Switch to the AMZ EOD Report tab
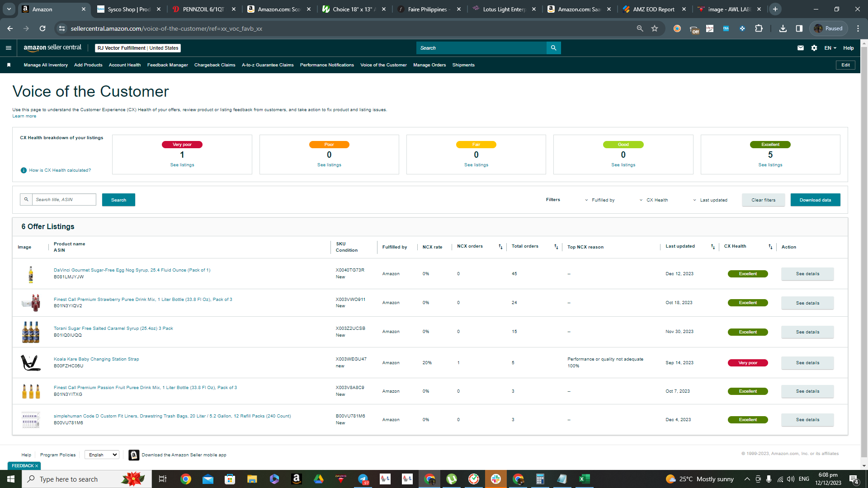 (654, 9)
